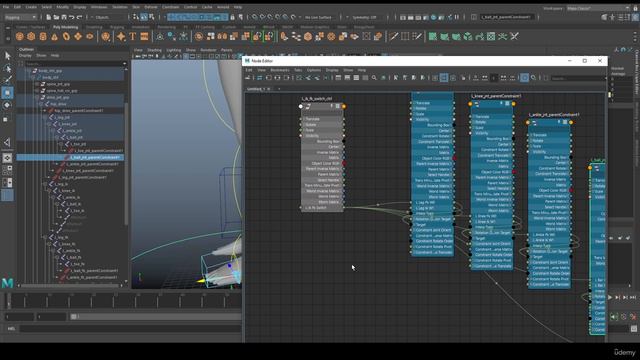Collapse l_leg_fk in the Outliner
Image resolution: width=640 pixels, height=360 pixels.
45,237
